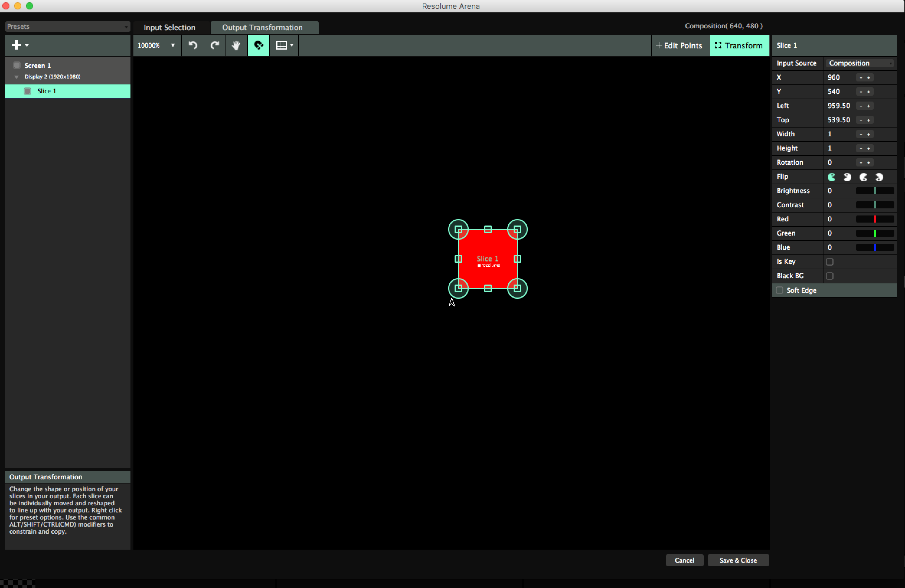Toggle the Soft Edge checkbox
Viewport: 905px width, 588px height.
pos(780,290)
